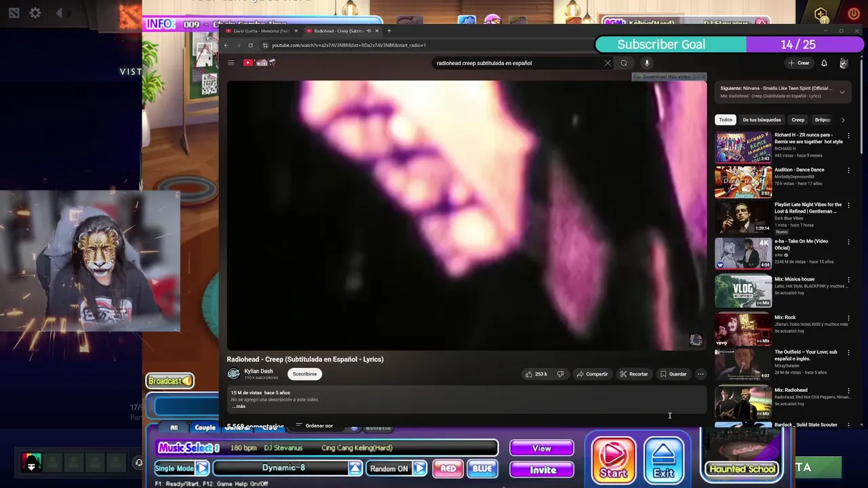
Task: Click the power icon in top corner
Action: tap(853, 14)
